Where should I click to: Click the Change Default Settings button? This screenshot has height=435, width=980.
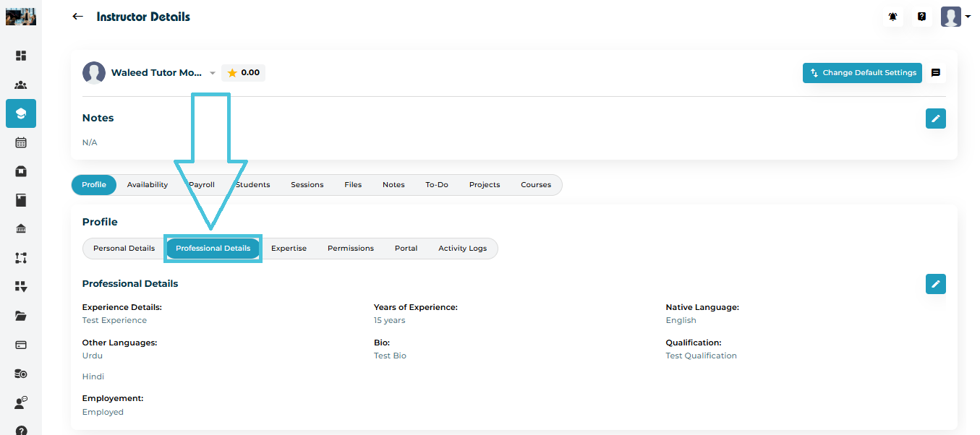coord(862,73)
